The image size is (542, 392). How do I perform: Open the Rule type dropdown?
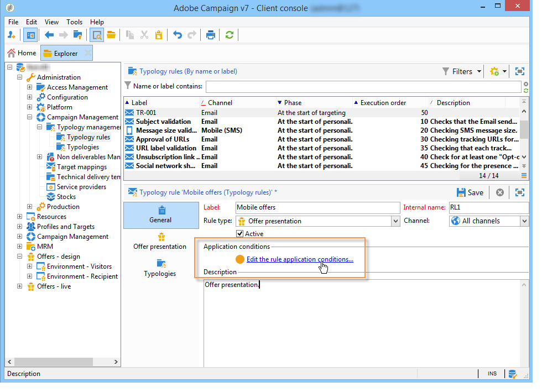point(396,221)
